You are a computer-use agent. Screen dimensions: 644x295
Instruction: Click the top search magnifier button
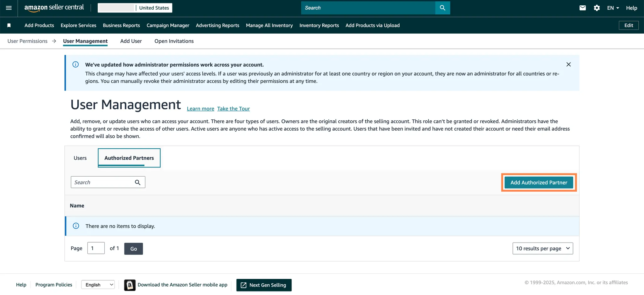pyautogui.click(x=442, y=8)
